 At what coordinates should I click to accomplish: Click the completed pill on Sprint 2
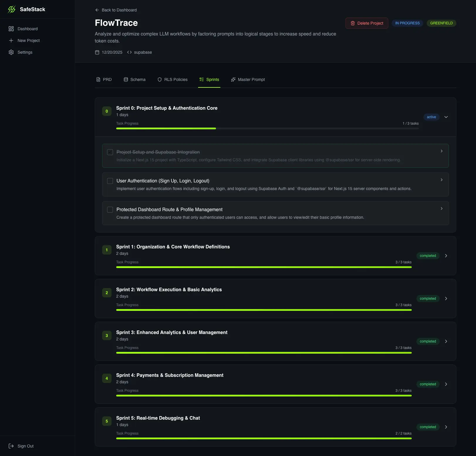[x=428, y=299]
